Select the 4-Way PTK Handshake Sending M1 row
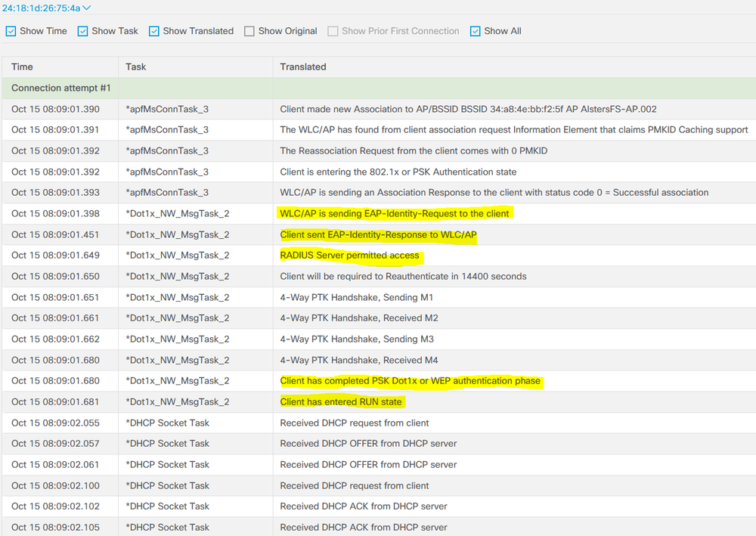The width and height of the screenshot is (756, 536). [x=357, y=297]
